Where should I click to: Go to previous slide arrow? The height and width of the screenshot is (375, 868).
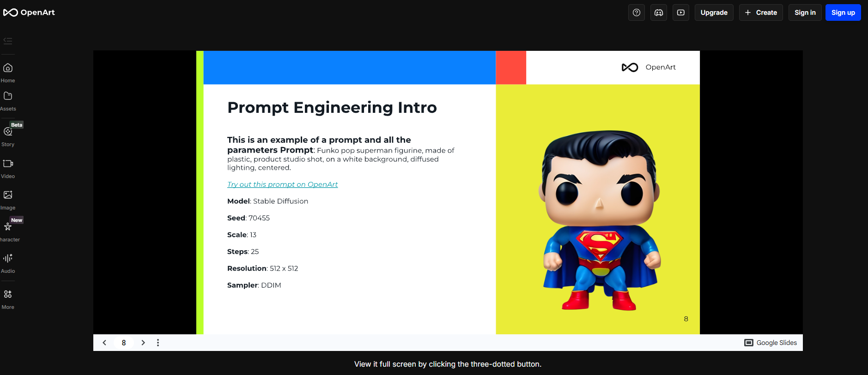tap(104, 343)
